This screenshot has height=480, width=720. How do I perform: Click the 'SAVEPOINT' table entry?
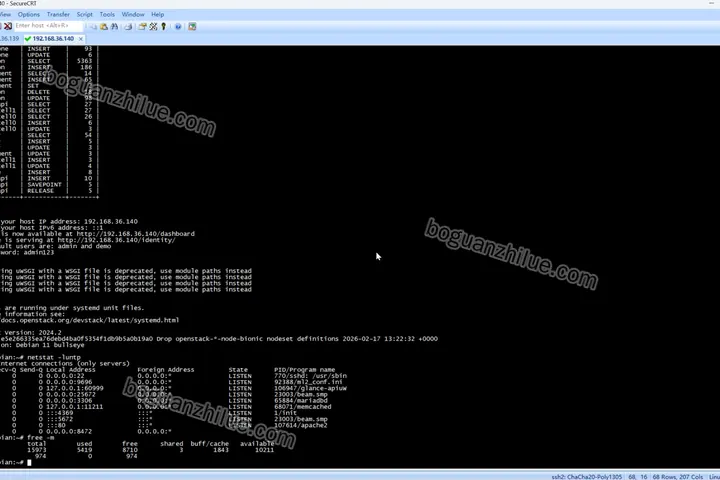[44, 185]
